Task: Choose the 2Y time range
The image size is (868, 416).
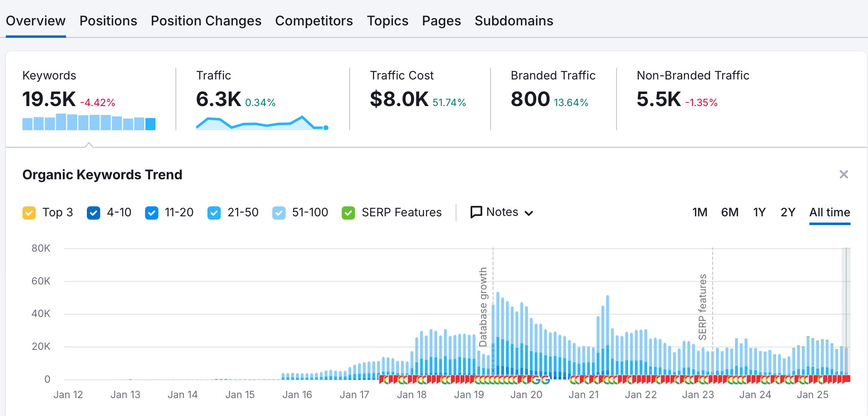Action: [788, 212]
